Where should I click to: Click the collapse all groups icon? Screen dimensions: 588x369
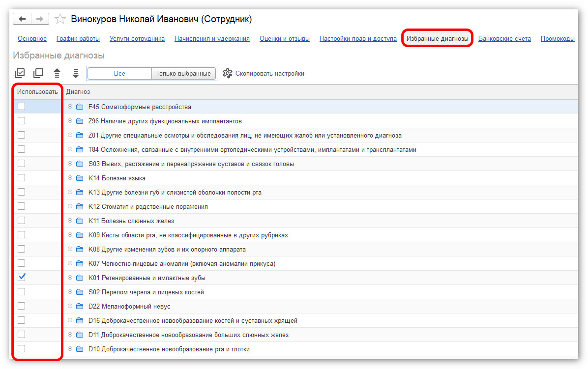[57, 73]
